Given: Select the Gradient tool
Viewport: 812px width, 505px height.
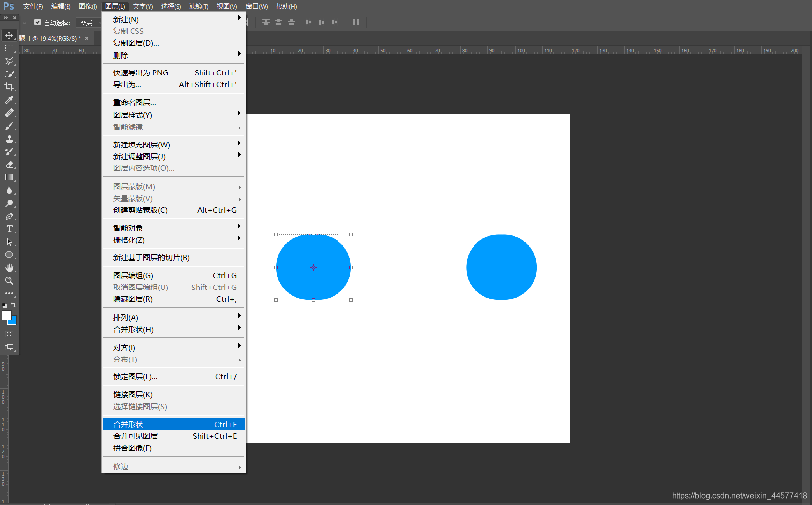Looking at the screenshot, I should [x=9, y=177].
